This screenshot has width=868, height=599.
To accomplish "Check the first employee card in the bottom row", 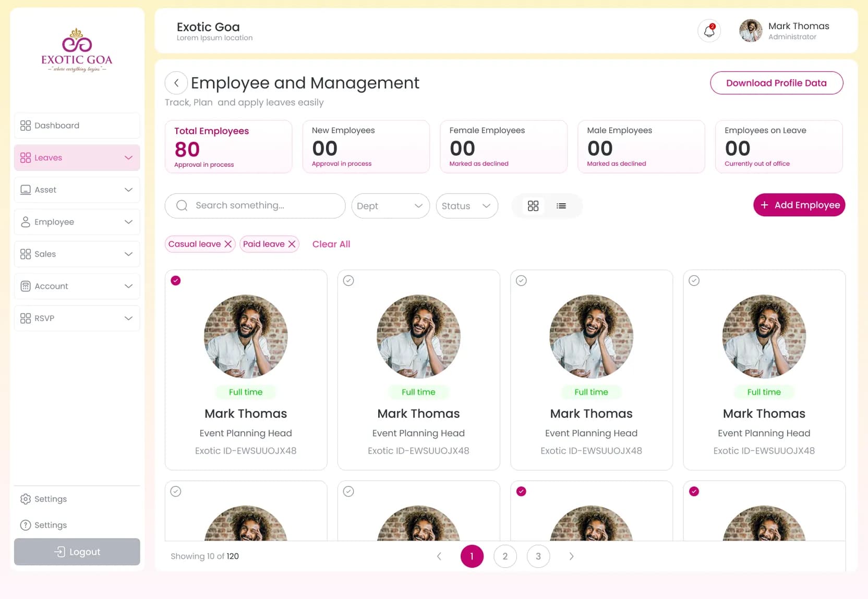I will 176,491.
